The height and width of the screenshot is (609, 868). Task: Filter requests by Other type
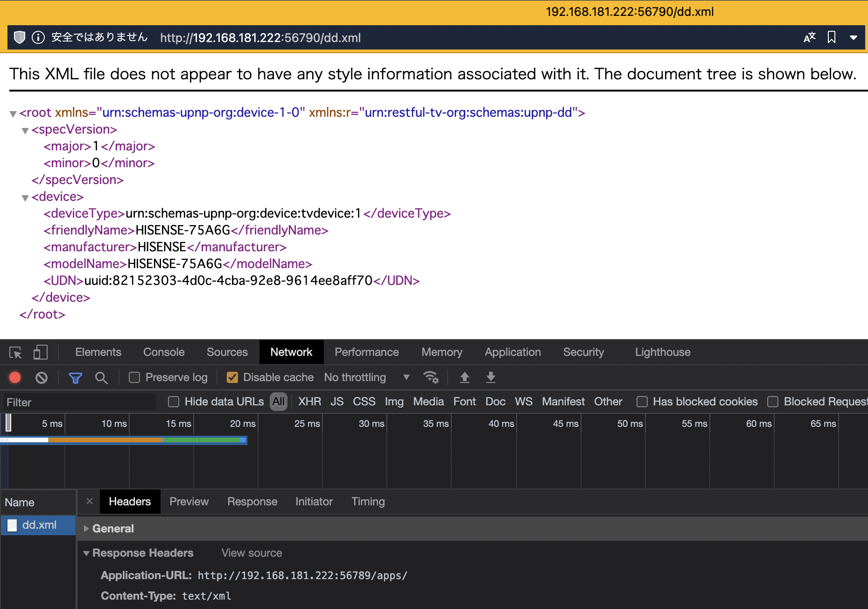[608, 402]
